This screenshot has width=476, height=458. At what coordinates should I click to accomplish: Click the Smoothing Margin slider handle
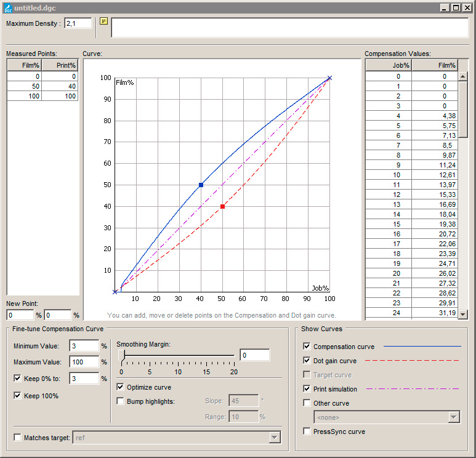point(122,356)
